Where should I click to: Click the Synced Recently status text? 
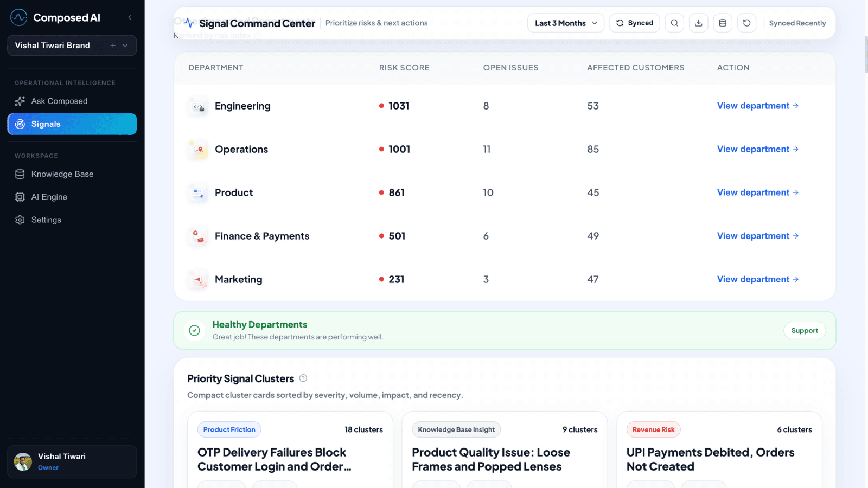(797, 23)
